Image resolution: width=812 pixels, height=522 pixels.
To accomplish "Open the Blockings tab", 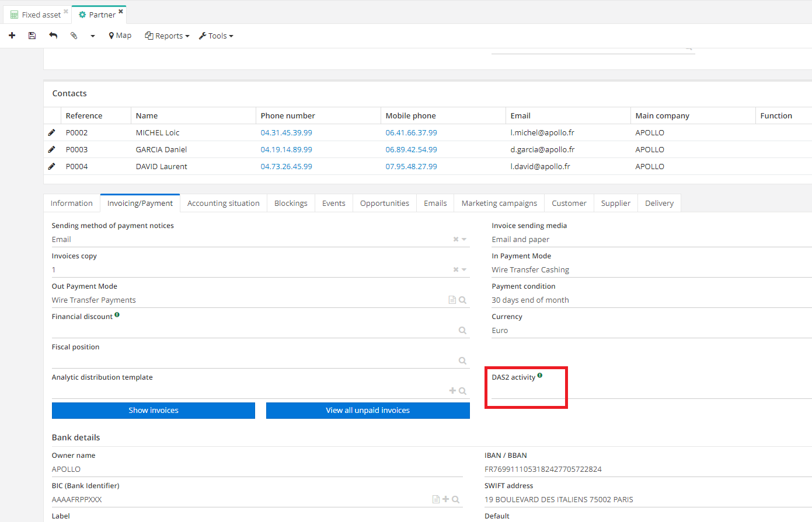I will pos(291,203).
